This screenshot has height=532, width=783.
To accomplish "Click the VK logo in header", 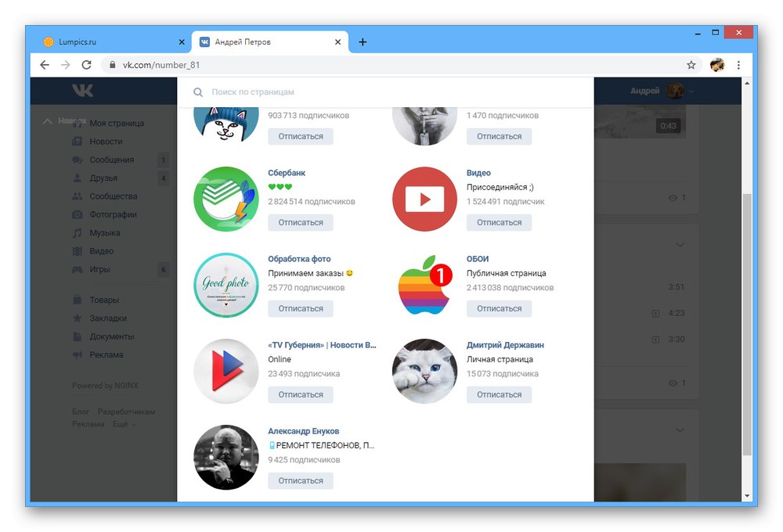I will tap(82, 90).
